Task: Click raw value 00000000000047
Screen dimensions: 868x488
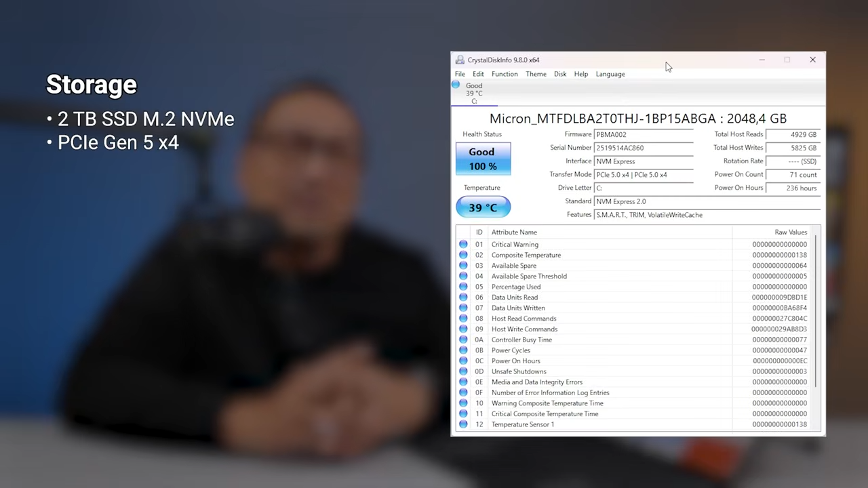Action: click(779, 350)
